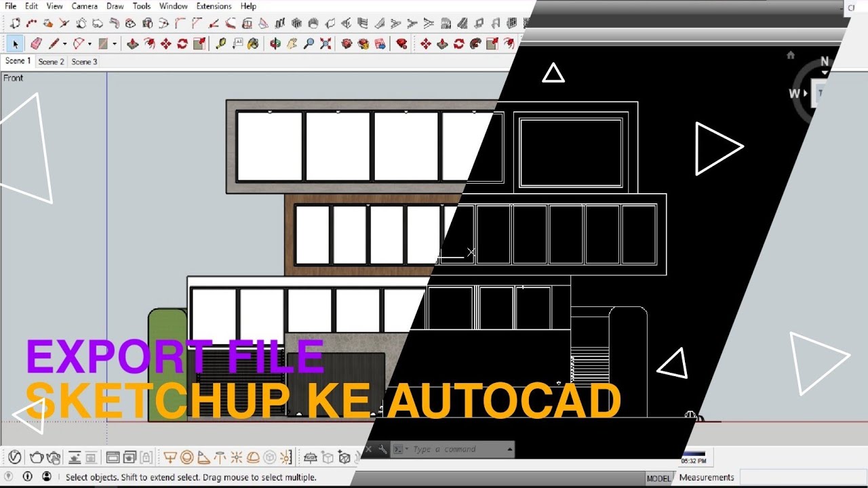Viewport: 868px width, 488px height.
Task: Open the V-Ray Asset Editor
Action: pyautogui.click(x=15, y=457)
